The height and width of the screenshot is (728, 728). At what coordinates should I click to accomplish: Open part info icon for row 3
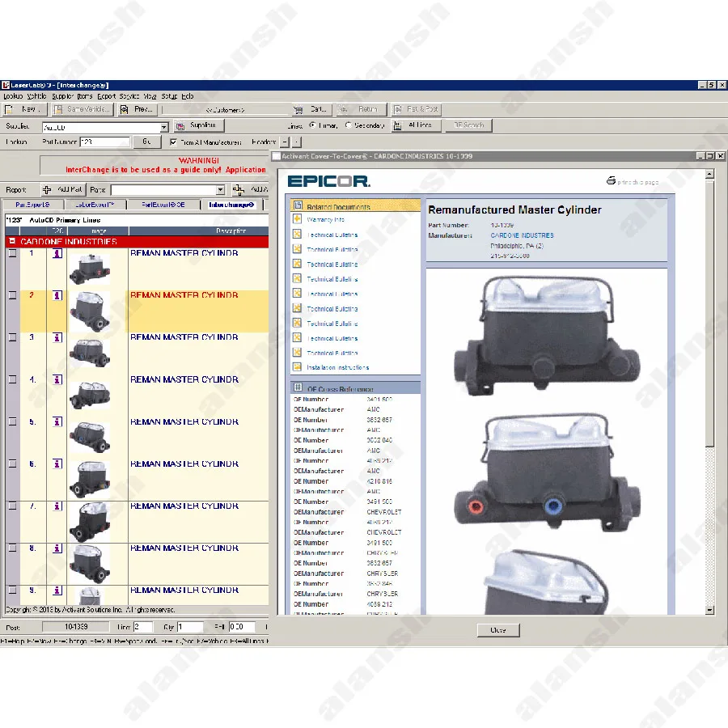point(57,337)
